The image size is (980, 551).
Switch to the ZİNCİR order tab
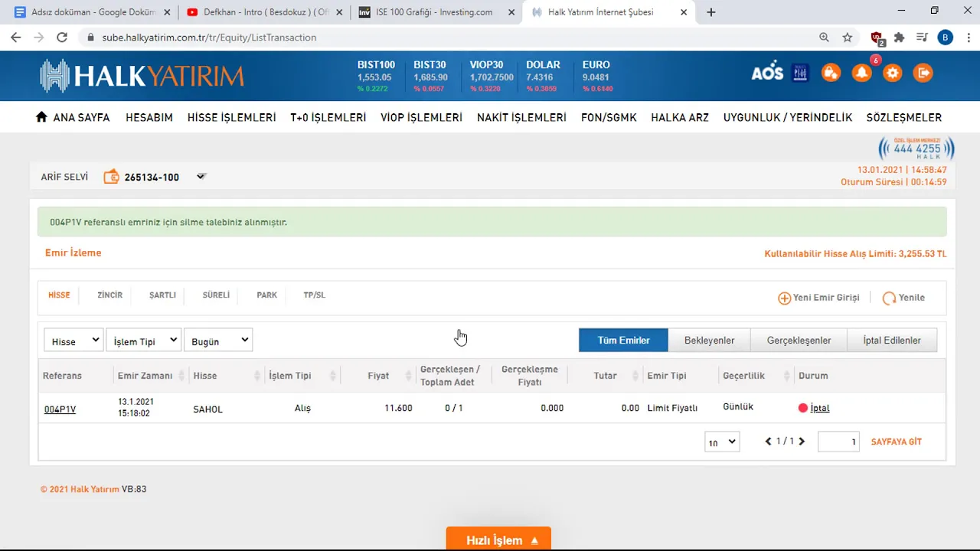[x=109, y=295]
